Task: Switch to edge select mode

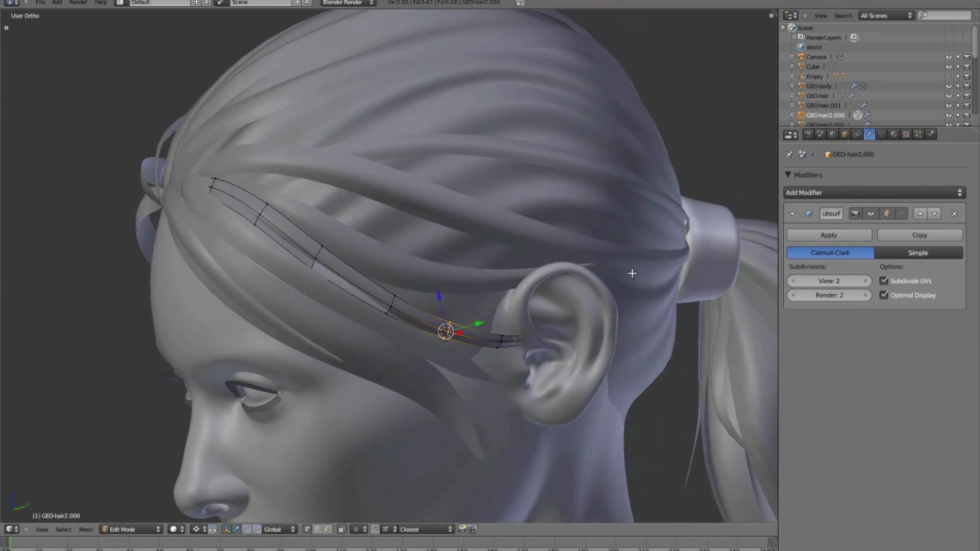Action: click(x=316, y=529)
